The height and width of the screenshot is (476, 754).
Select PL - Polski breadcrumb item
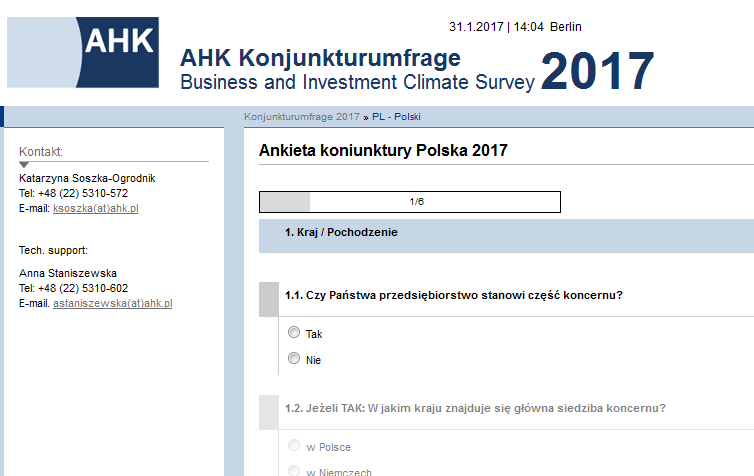pos(396,117)
